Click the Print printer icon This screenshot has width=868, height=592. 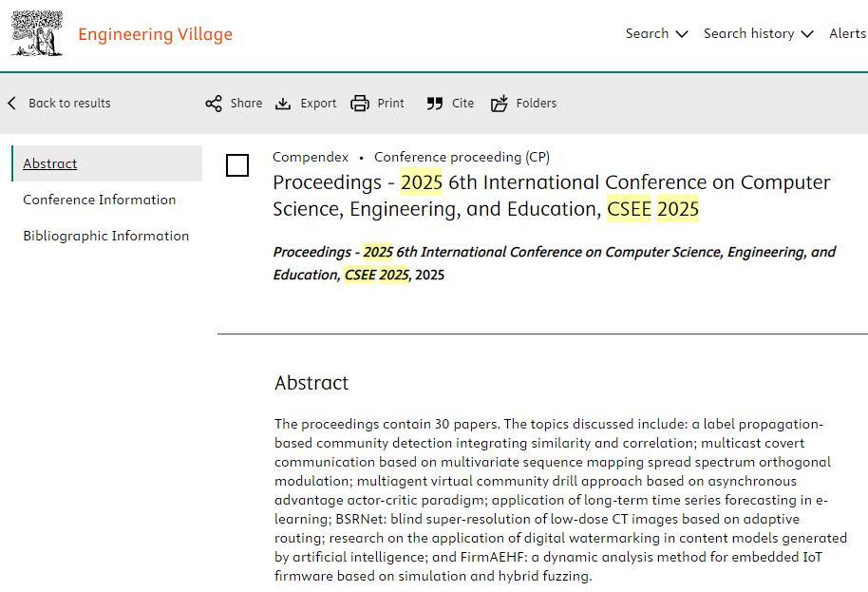pos(360,104)
